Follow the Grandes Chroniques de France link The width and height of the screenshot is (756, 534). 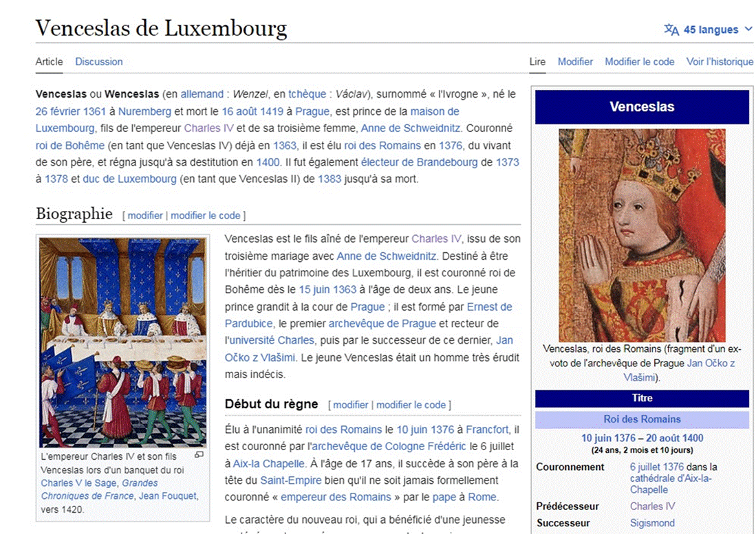87,496
